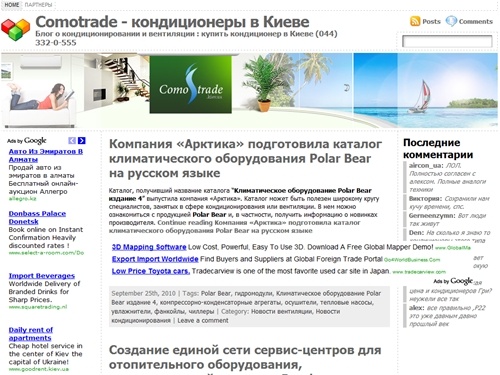Click the September 25th, 2010 post date
Viewport: 500px width, 375px height.
[143, 293]
